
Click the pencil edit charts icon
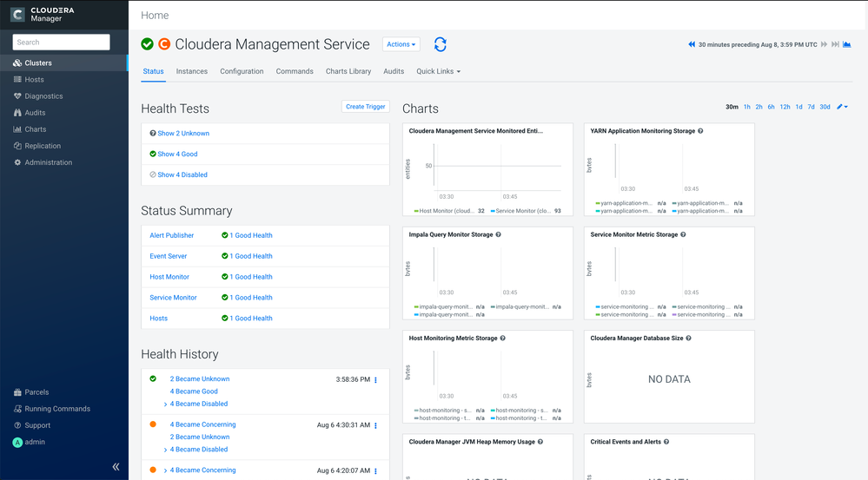coord(839,107)
